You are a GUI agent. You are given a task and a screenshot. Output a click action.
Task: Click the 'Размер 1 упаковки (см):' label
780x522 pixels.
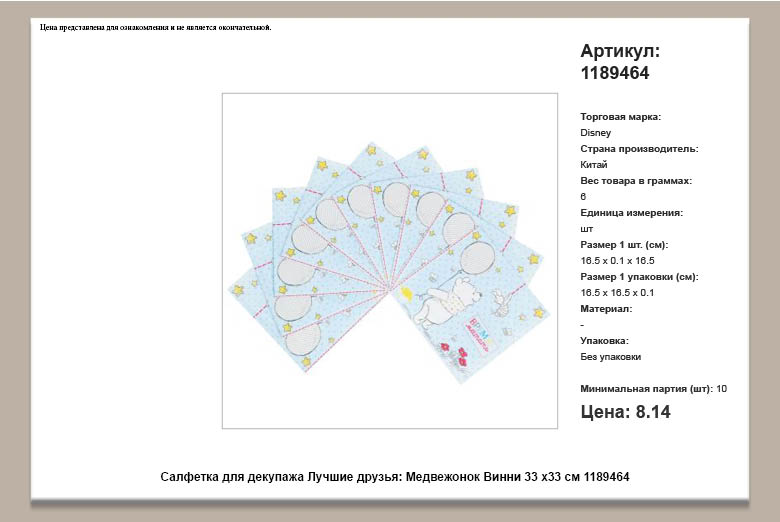639,277
